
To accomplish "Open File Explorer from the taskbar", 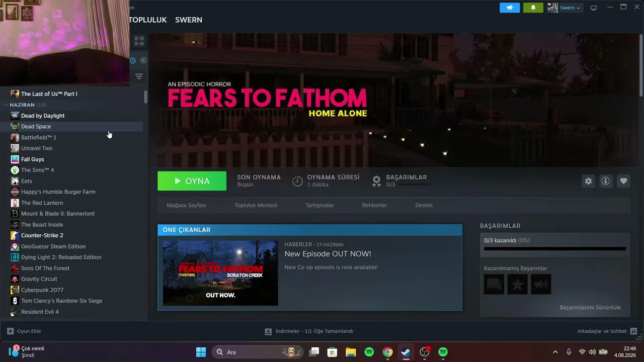I will pyautogui.click(x=351, y=352).
